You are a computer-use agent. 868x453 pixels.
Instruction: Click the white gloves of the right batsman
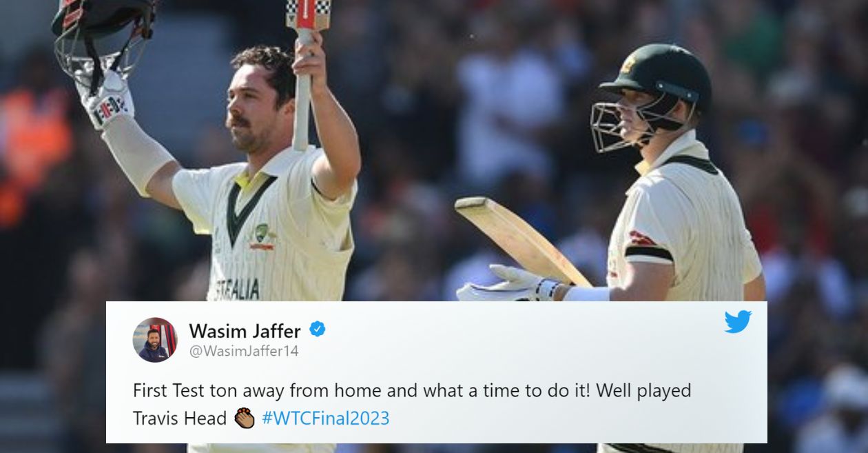[x=510, y=284]
